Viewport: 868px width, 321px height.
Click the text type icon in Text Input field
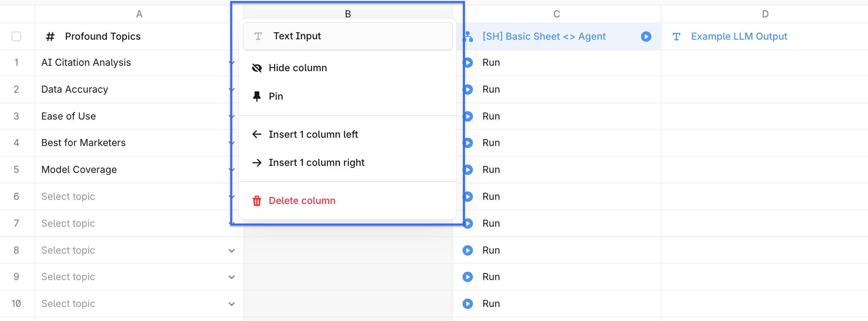[x=258, y=36]
